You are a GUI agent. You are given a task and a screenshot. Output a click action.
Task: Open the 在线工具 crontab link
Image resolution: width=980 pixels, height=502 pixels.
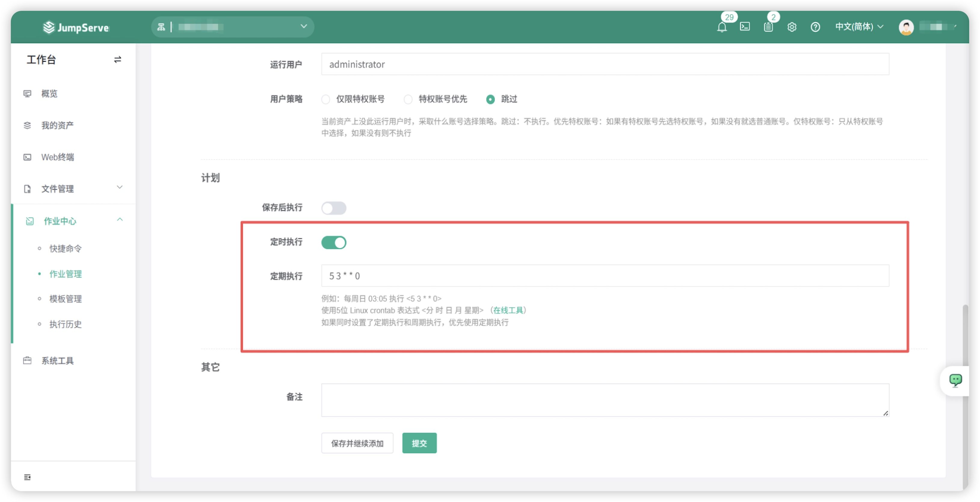(x=508, y=310)
